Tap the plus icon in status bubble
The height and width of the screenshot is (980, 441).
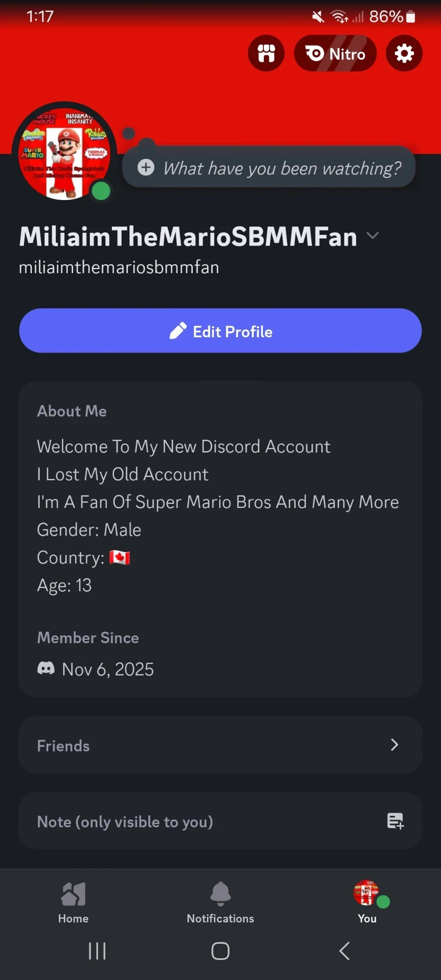coord(146,168)
